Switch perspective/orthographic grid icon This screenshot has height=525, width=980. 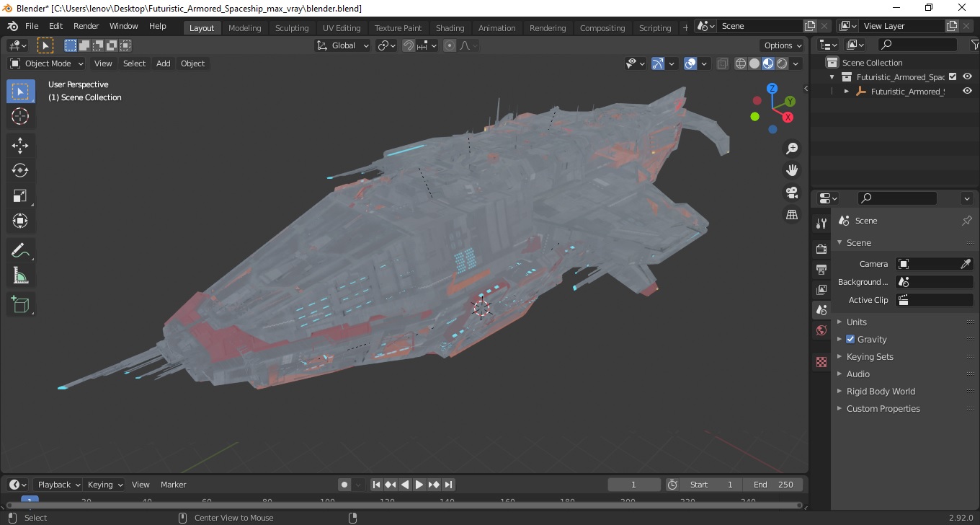point(792,214)
